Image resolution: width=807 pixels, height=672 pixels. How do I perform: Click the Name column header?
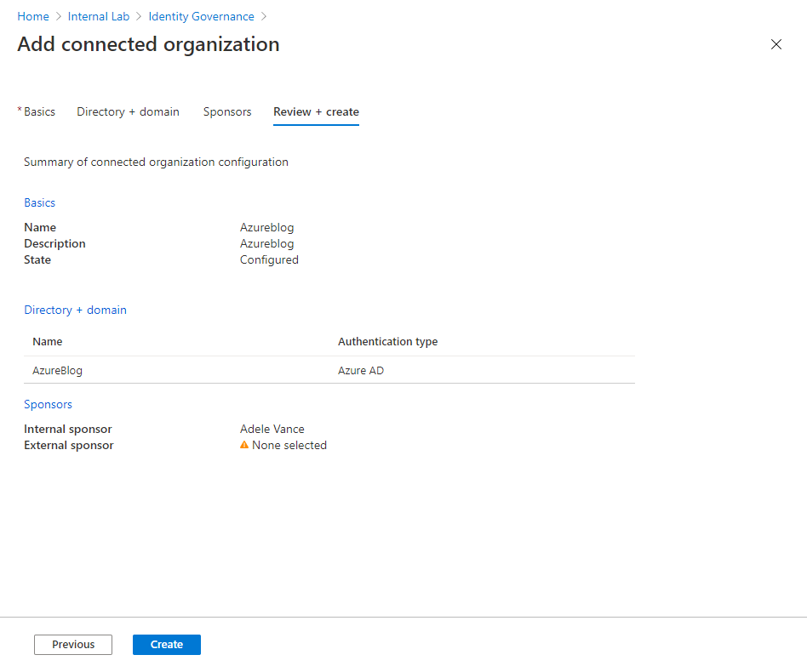[47, 341]
